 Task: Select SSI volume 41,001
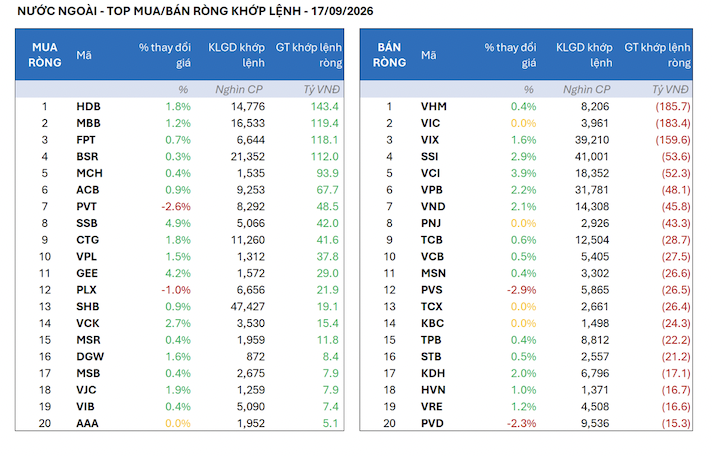592,157
